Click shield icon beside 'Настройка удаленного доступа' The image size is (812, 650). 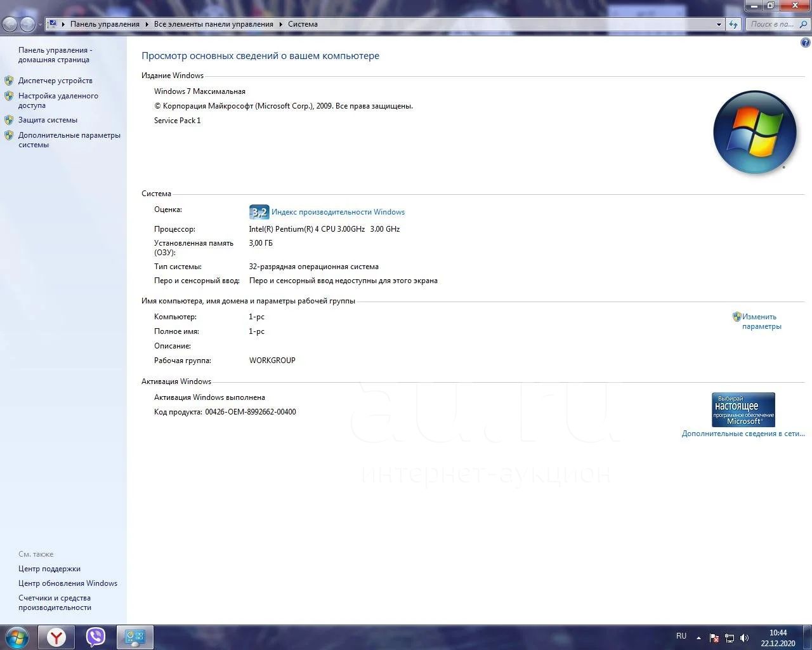click(9, 96)
